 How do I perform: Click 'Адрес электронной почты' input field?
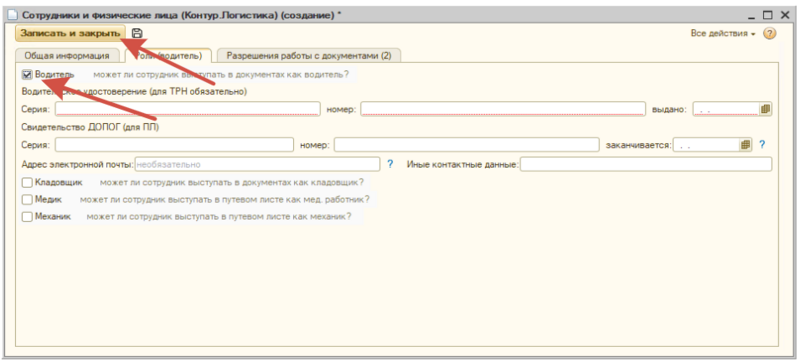[257, 164]
